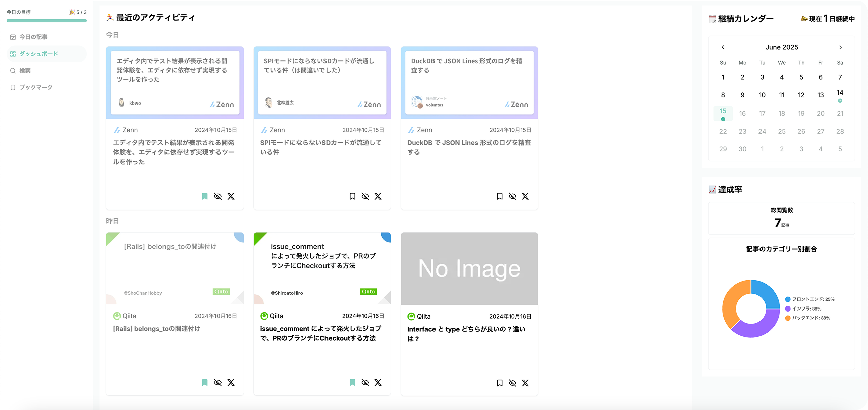Viewport: 868px width, 410px height.
Task: Click the 継続カレンダー calendar icon
Action: click(x=712, y=19)
